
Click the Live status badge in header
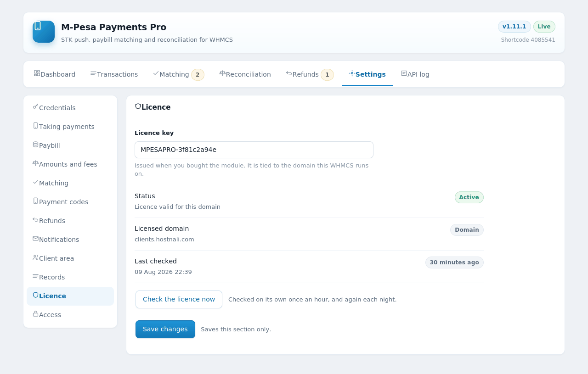pyautogui.click(x=544, y=27)
